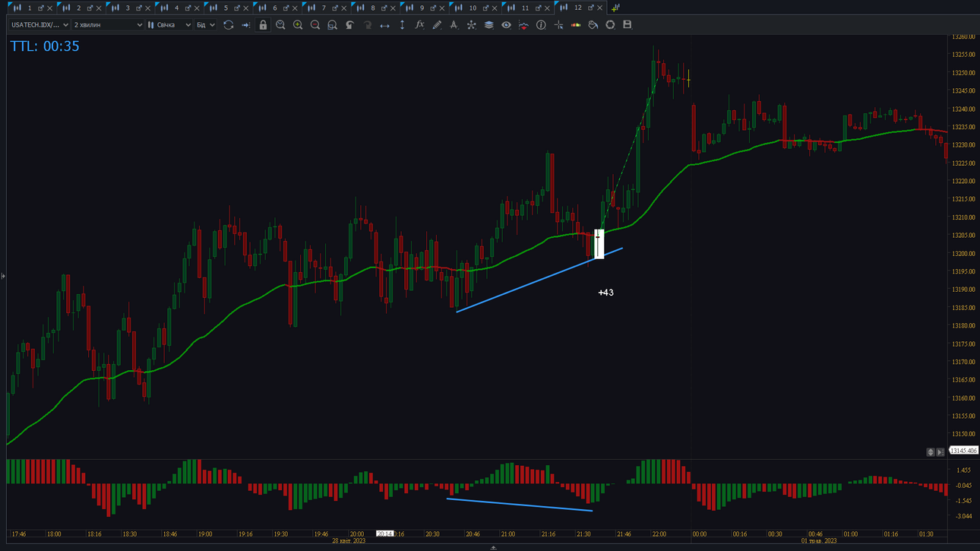Click the horizontal double-arrow scale icon
The width and height of the screenshot is (980, 551).
click(384, 25)
